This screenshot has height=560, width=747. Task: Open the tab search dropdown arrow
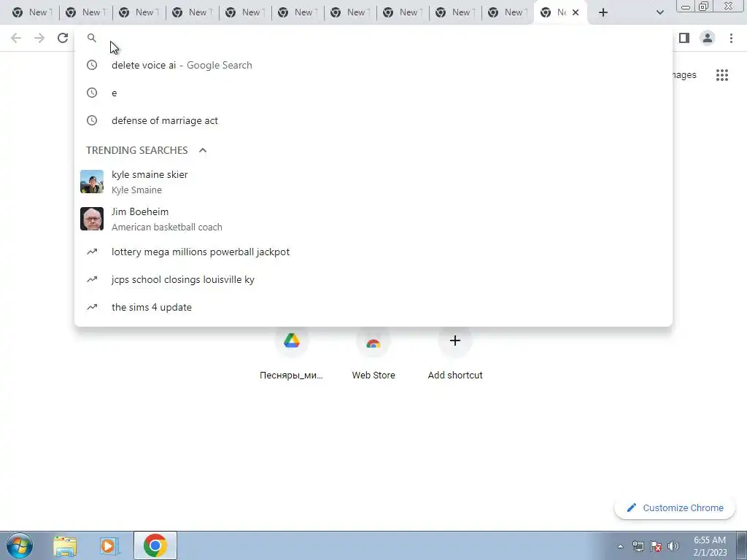[x=659, y=12]
